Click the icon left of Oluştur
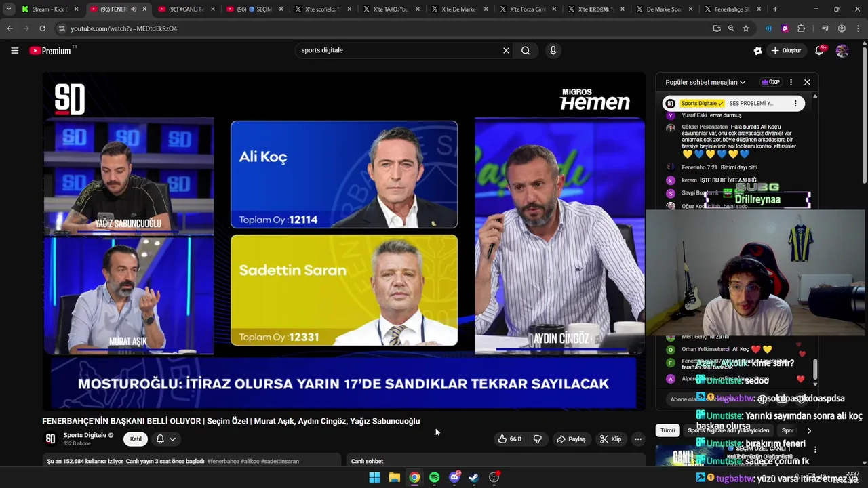Image resolution: width=868 pixels, height=488 pixels. (758, 50)
